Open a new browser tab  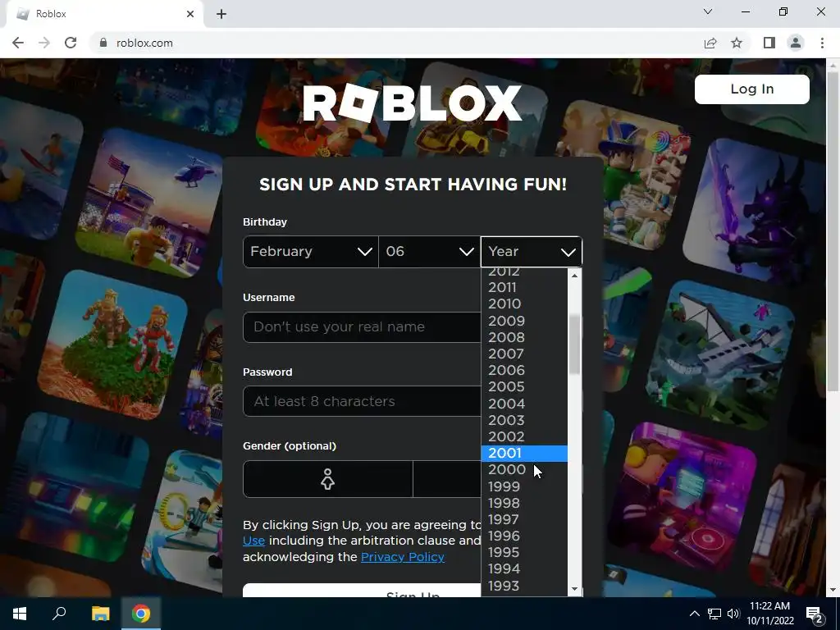pos(221,14)
